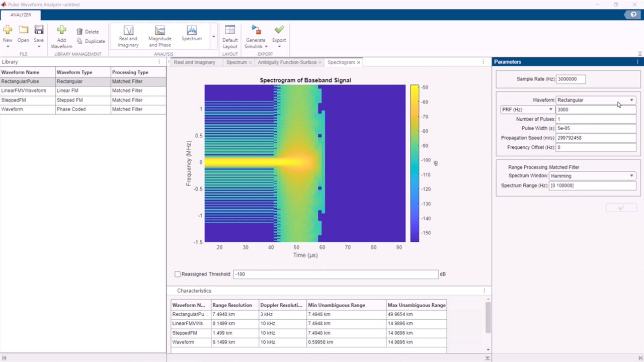Restore the Default Layout
Screen dimensions: 644x362
(230, 36)
